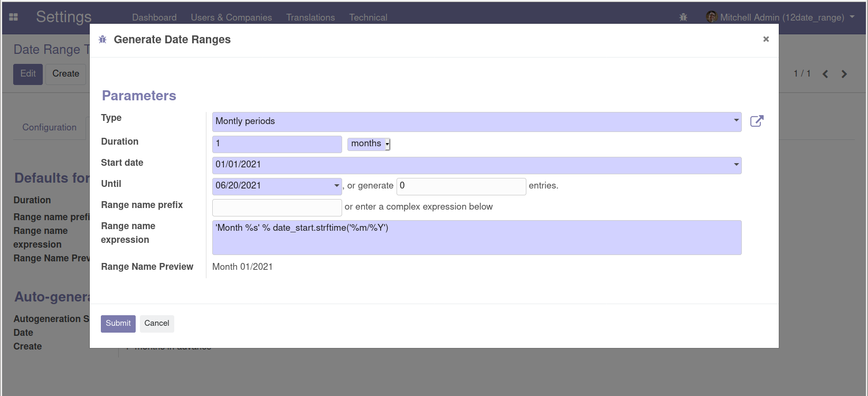Click the Range name prefix field
Viewport: 868px width, 396px height.
click(277, 207)
